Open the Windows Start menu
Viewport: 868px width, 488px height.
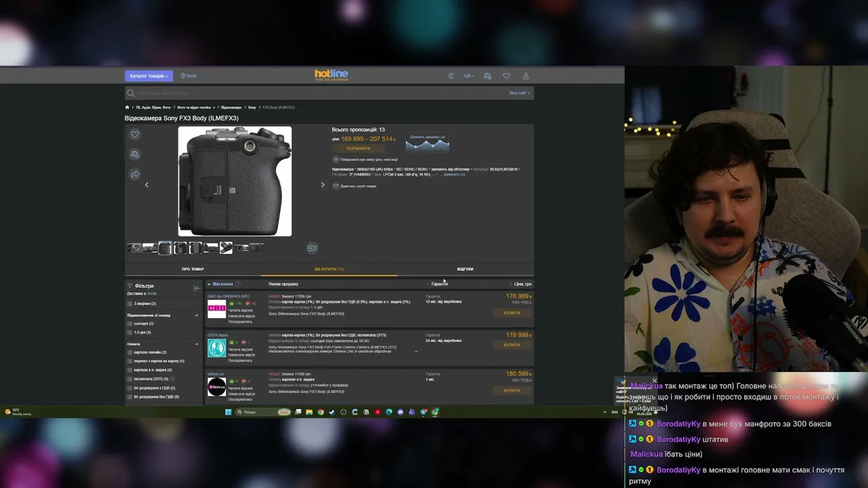click(x=228, y=412)
